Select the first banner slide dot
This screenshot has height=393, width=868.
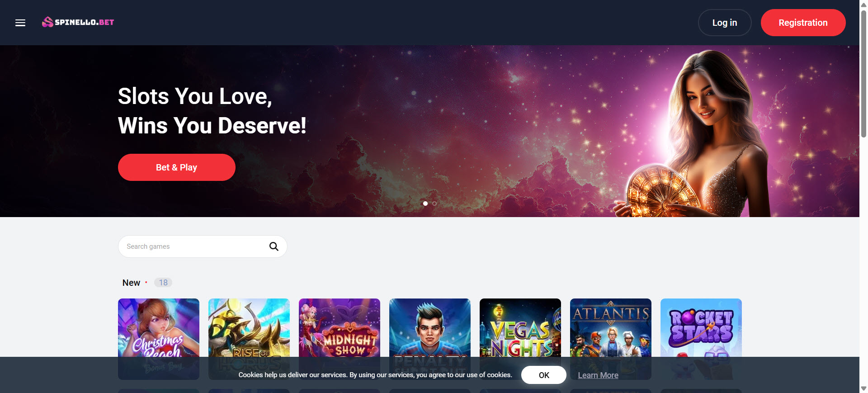pos(425,204)
